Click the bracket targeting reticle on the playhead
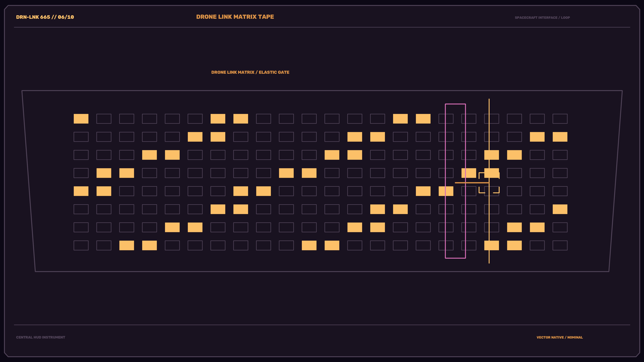 (489, 183)
